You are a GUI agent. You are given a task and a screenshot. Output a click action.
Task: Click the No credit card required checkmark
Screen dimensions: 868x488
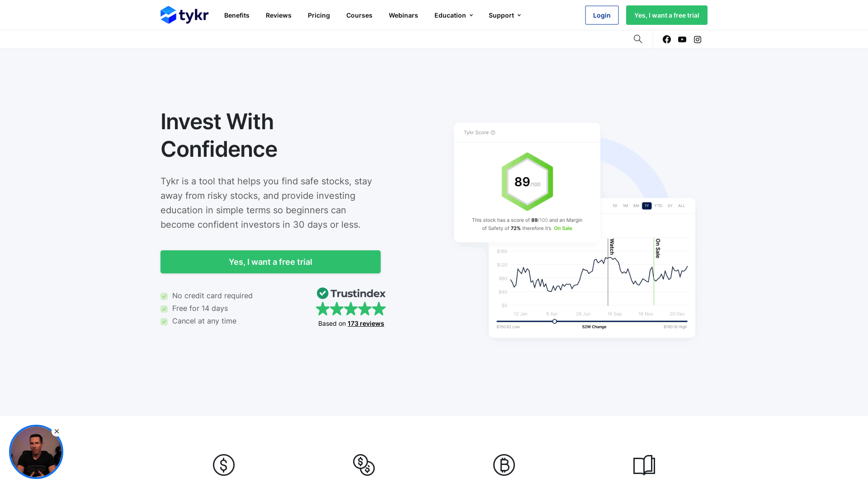(164, 296)
